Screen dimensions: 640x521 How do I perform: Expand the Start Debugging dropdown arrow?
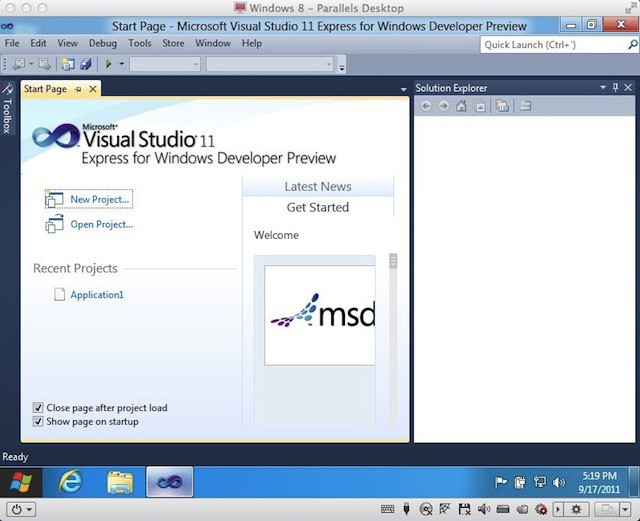tap(122, 64)
